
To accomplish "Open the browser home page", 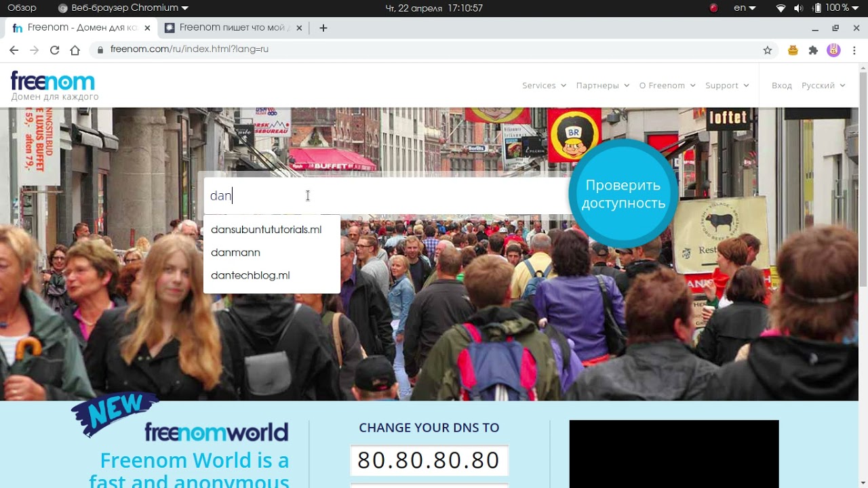I will 75,49.
